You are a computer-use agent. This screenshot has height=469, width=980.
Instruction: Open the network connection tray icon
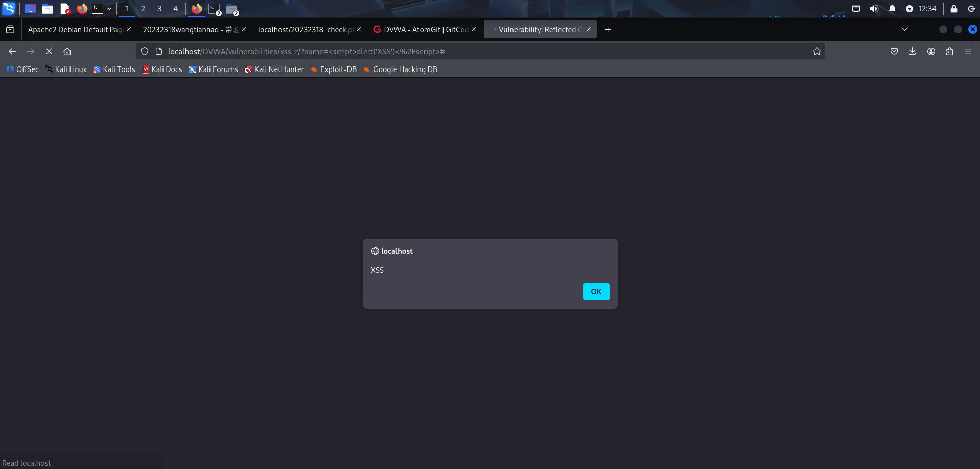tap(856, 9)
